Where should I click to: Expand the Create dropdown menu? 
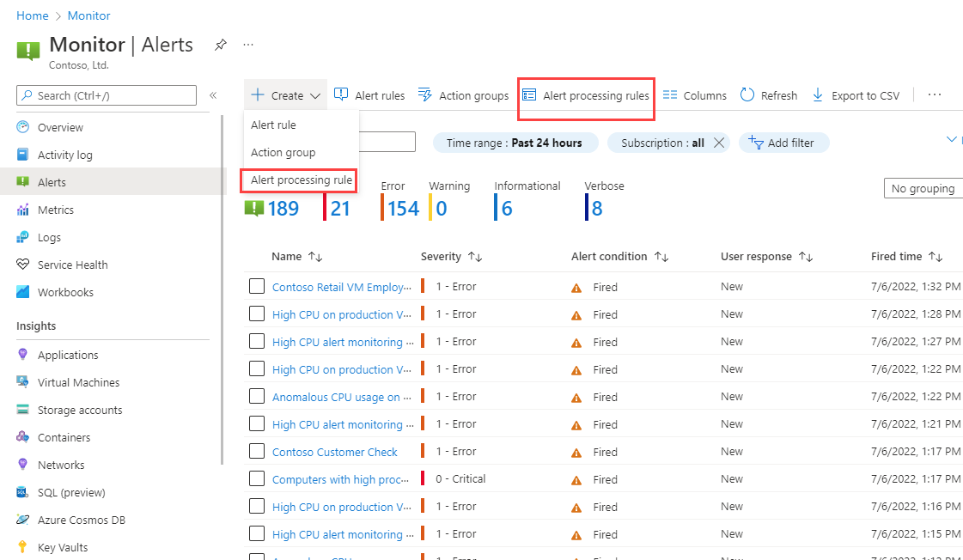pyautogui.click(x=285, y=94)
